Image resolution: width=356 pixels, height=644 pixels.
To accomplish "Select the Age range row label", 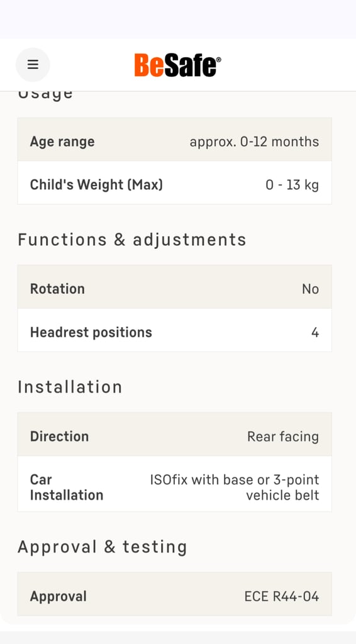I will pyautogui.click(x=62, y=142).
